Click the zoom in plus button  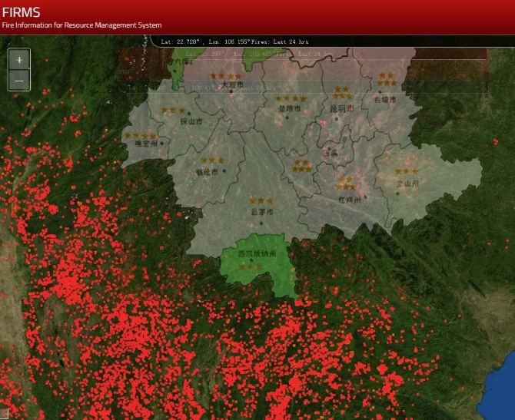pos(19,59)
